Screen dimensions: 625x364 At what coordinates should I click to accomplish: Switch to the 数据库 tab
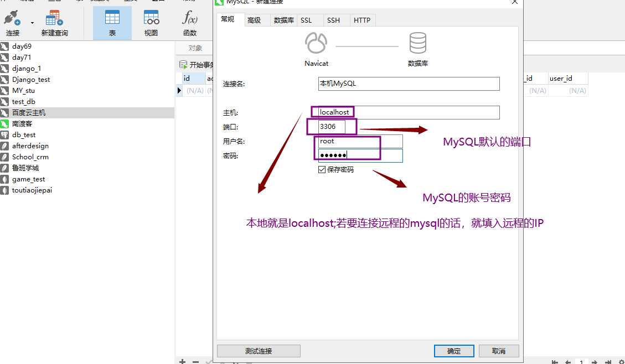[x=284, y=20]
